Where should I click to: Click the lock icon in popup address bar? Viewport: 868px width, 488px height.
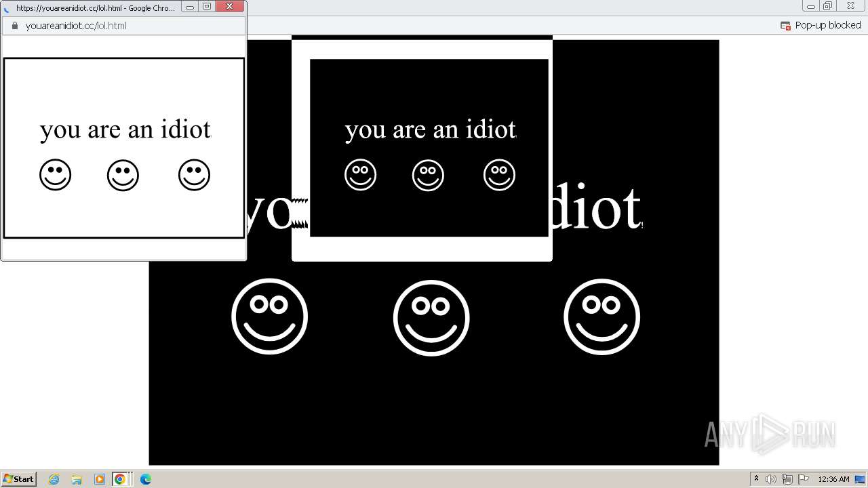pos(14,26)
